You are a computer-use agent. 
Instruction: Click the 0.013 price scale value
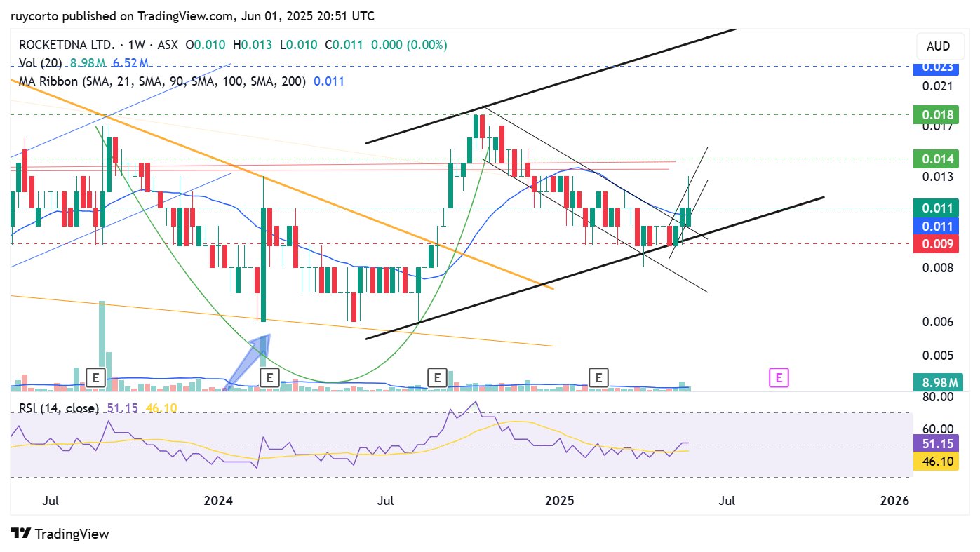tap(937, 176)
